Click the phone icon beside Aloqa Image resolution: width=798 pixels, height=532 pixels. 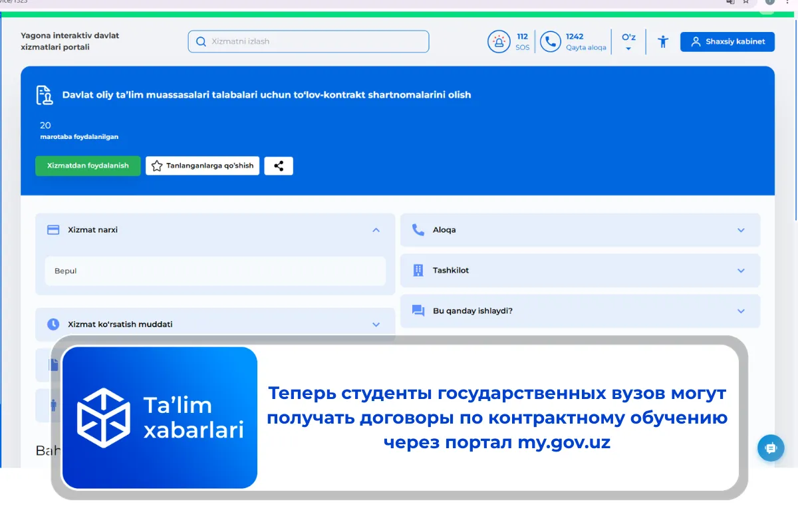(x=418, y=229)
